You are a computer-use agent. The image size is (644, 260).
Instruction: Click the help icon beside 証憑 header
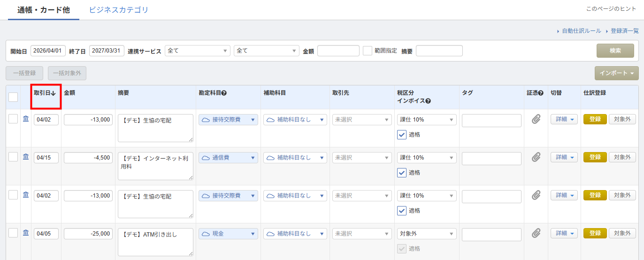(x=541, y=93)
